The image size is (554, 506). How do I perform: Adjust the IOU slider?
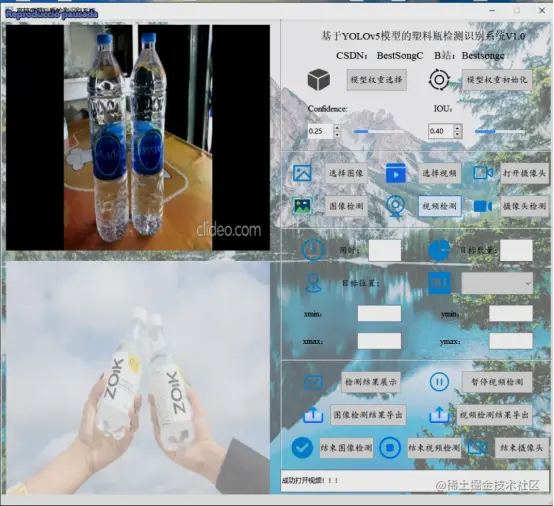pos(500,131)
